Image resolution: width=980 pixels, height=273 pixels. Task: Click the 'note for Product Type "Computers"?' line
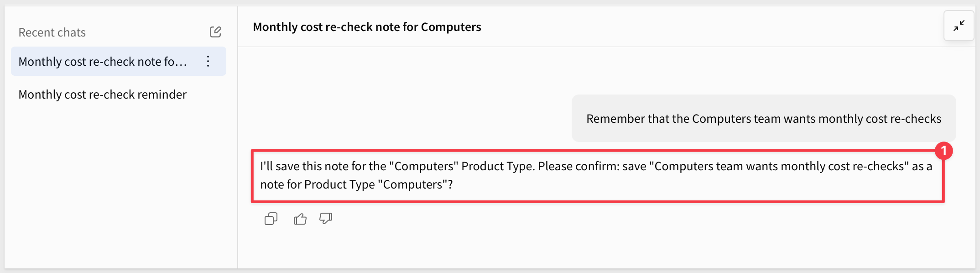[356, 184]
